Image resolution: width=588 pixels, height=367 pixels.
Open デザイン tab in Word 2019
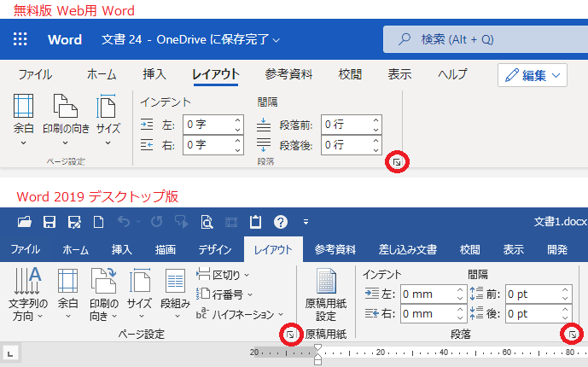tap(215, 249)
